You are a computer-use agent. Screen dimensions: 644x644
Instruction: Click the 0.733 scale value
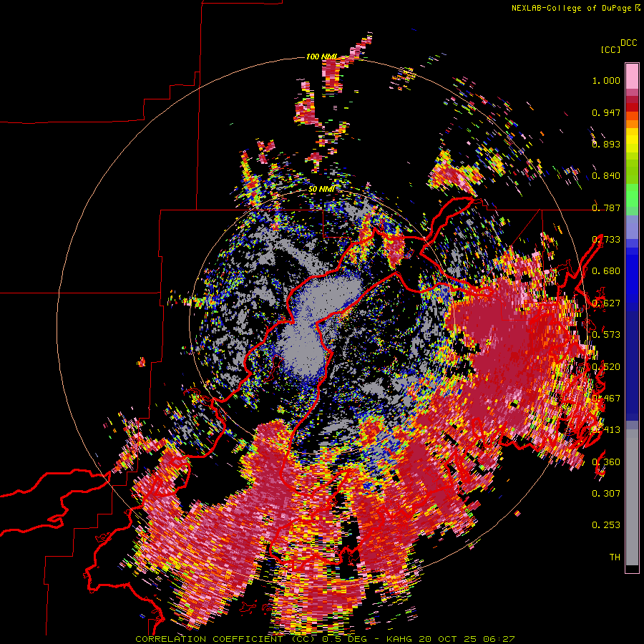click(606, 240)
